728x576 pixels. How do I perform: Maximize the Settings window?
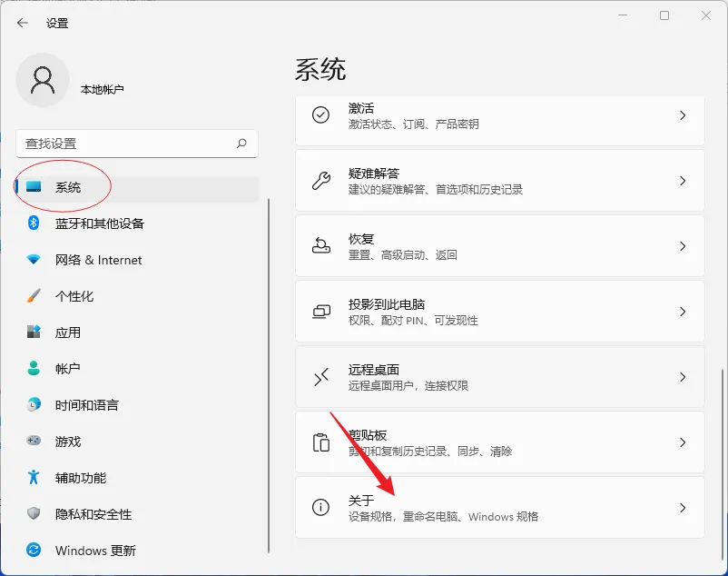(664, 15)
